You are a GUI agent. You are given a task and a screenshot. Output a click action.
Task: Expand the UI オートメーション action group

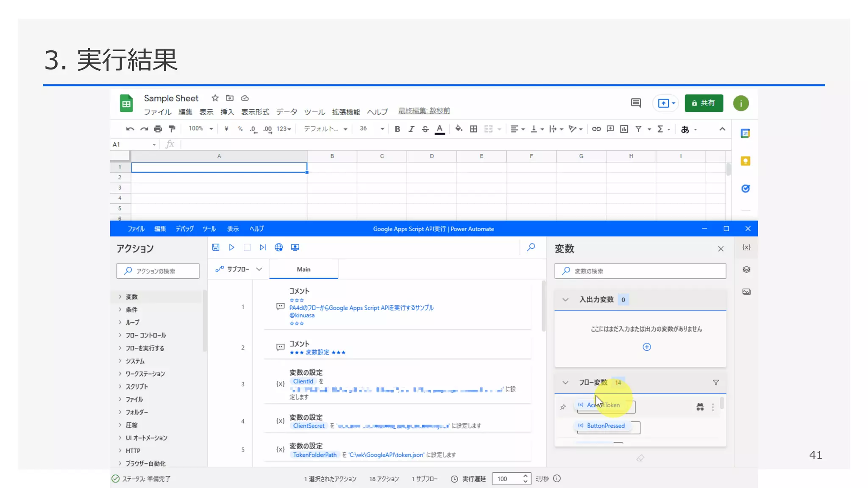click(x=146, y=438)
